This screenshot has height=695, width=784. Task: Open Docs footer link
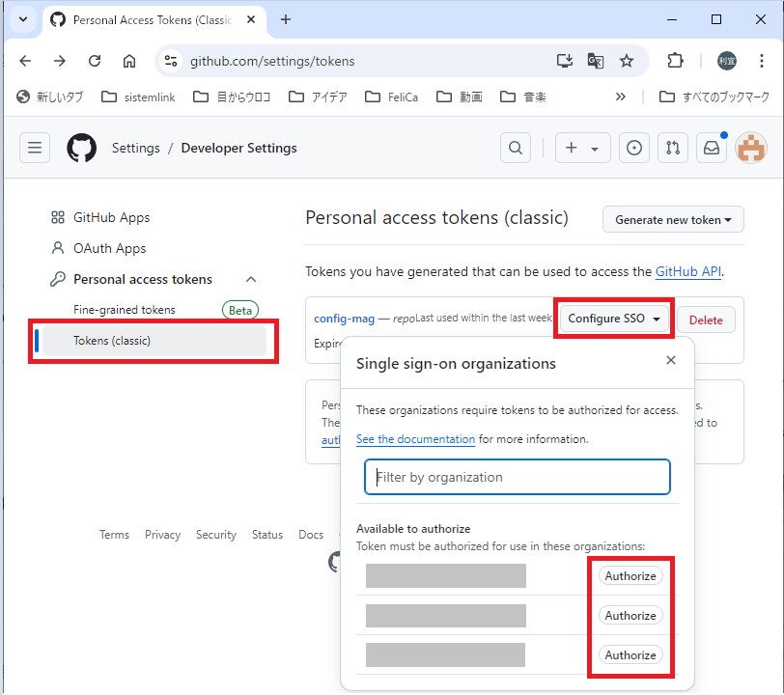311,535
